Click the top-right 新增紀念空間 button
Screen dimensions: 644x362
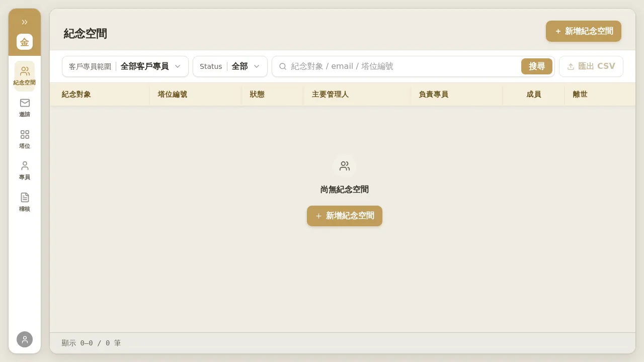click(x=584, y=31)
